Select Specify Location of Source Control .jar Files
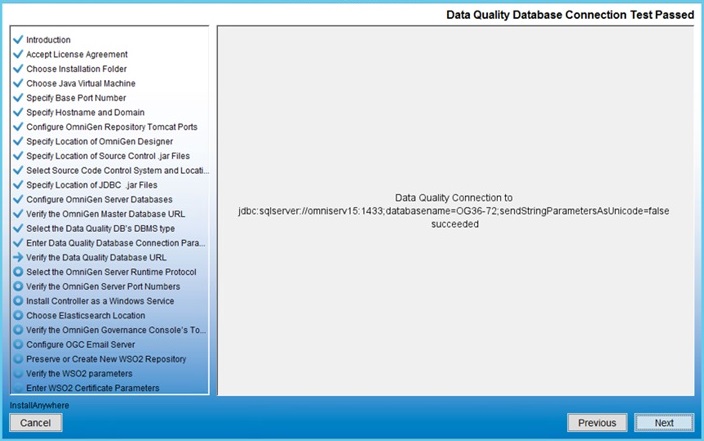704x441 pixels. (108, 156)
